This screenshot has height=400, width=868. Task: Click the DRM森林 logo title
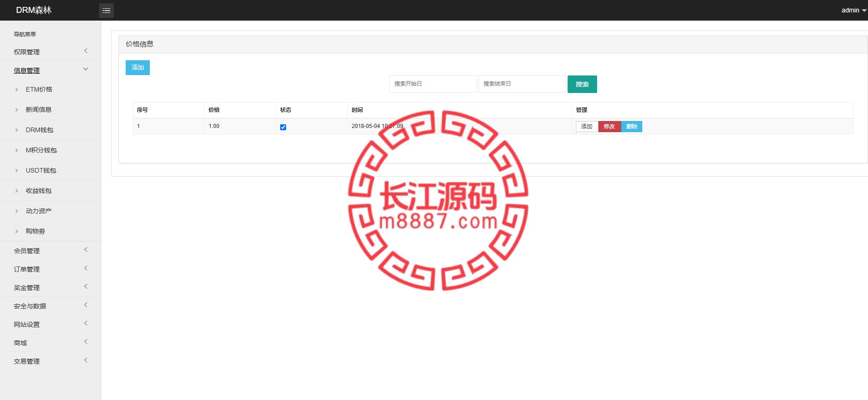pyautogui.click(x=34, y=10)
